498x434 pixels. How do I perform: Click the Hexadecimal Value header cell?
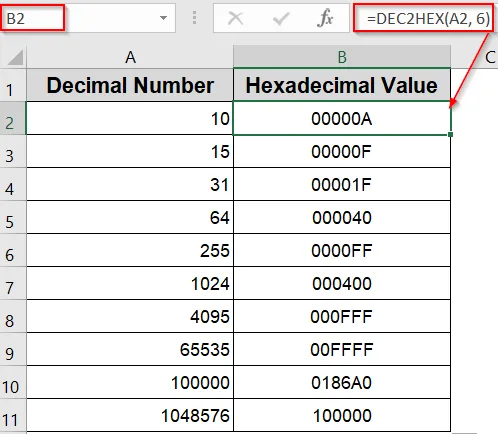pyautogui.click(x=342, y=85)
